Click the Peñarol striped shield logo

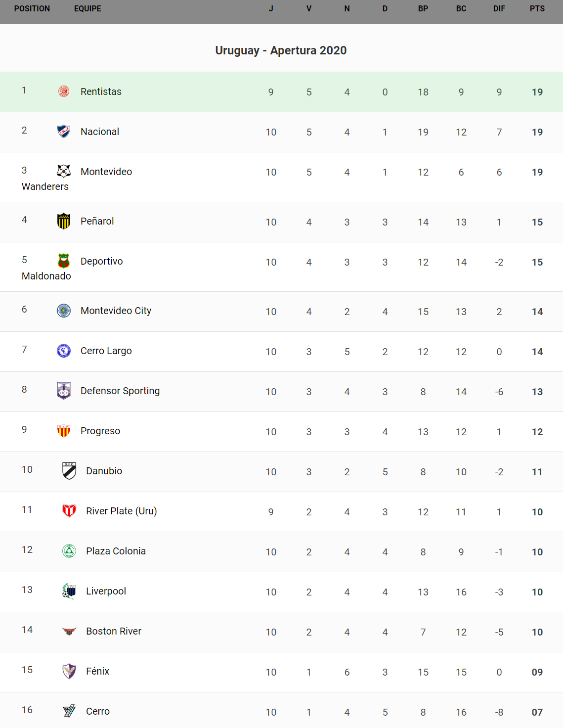[x=64, y=221]
